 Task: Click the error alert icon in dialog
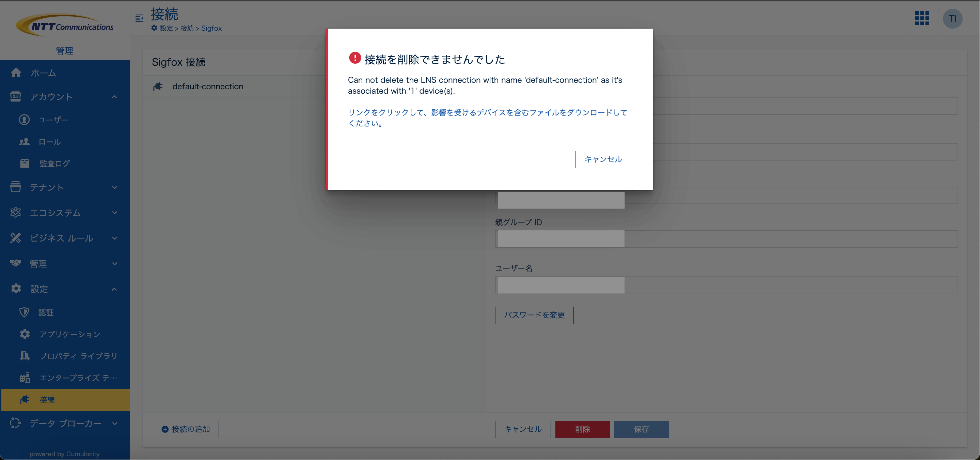(354, 59)
